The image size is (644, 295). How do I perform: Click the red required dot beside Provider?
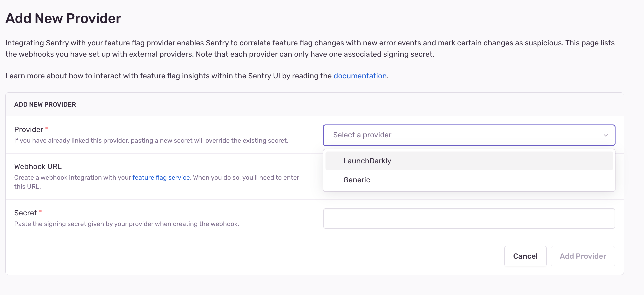tap(47, 128)
